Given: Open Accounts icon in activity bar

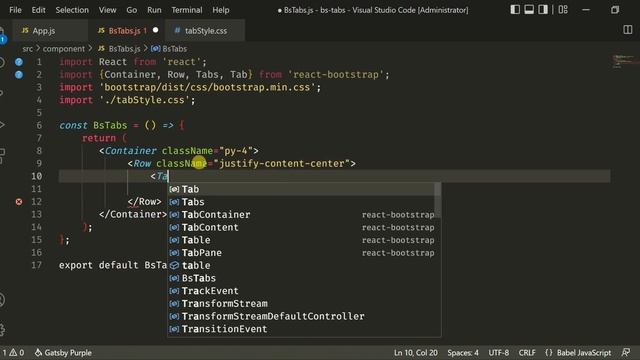Looking at the screenshot, I should 2,300.
